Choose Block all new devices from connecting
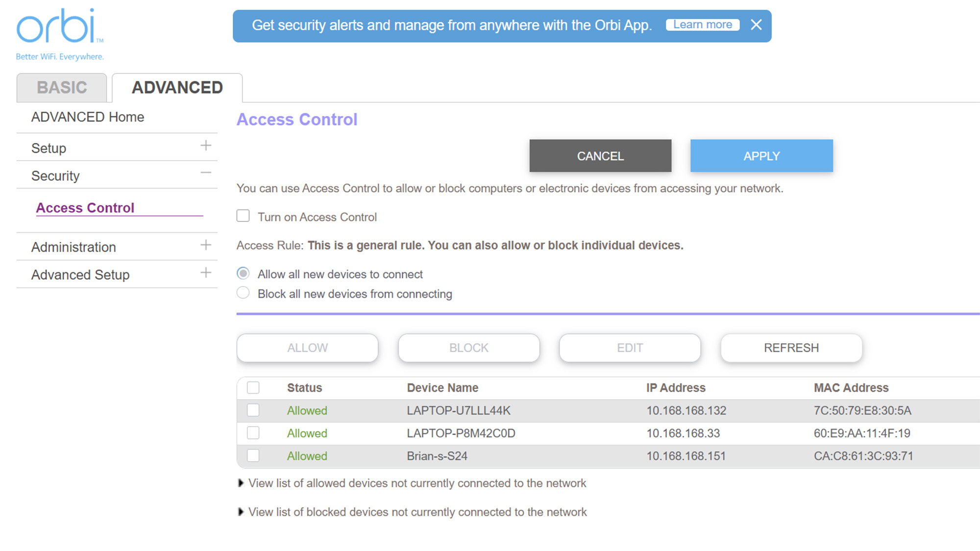Viewport: 980px width, 551px height. (x=243, y=293)
